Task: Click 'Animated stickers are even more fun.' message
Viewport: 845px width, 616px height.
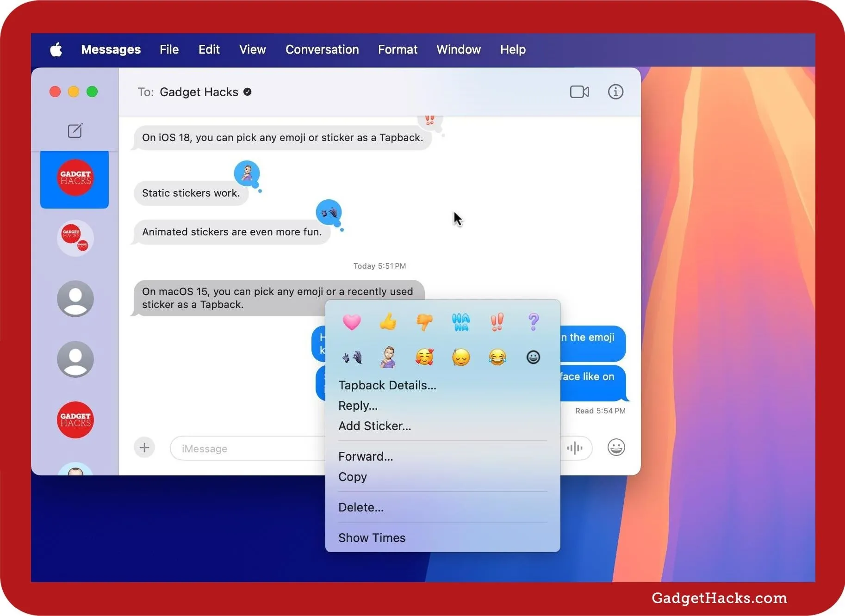Action: (x=231, y=232)
